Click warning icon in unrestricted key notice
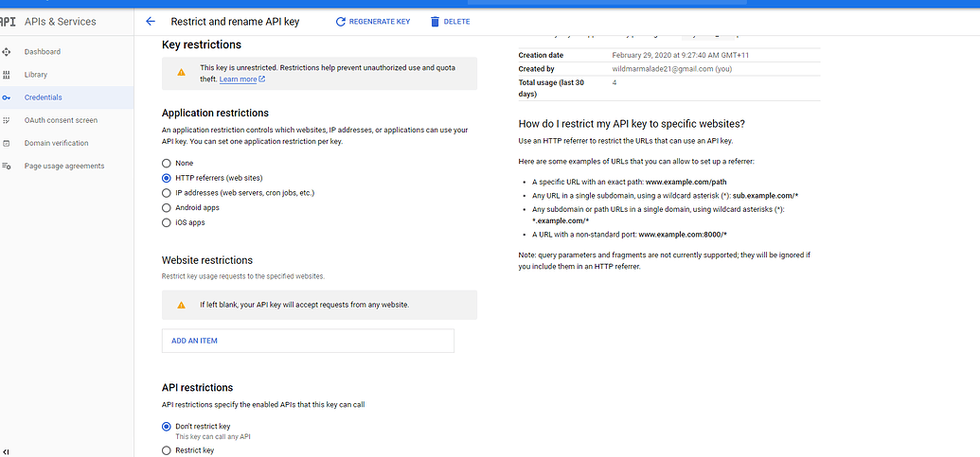980x457 pixels. [181, 73]
